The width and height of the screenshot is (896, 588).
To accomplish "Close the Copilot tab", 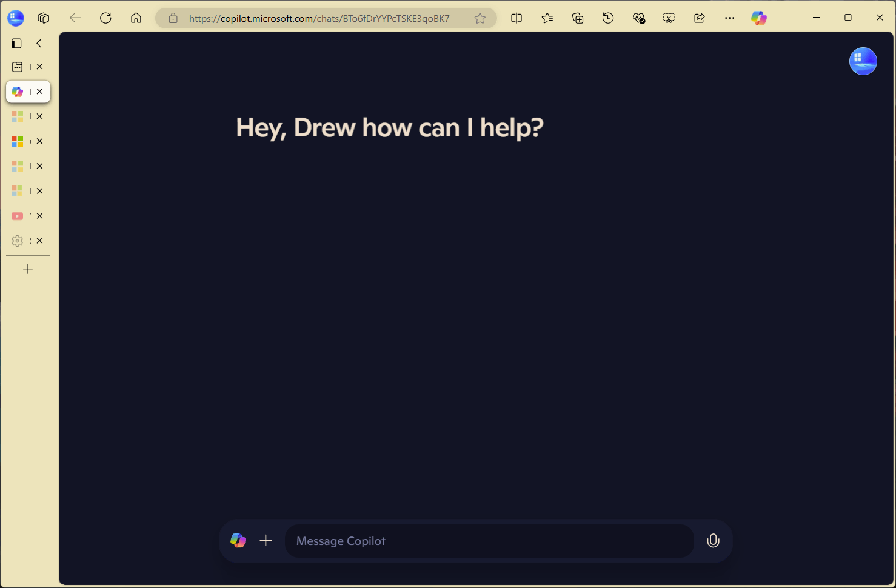I will tap(40, 92).
